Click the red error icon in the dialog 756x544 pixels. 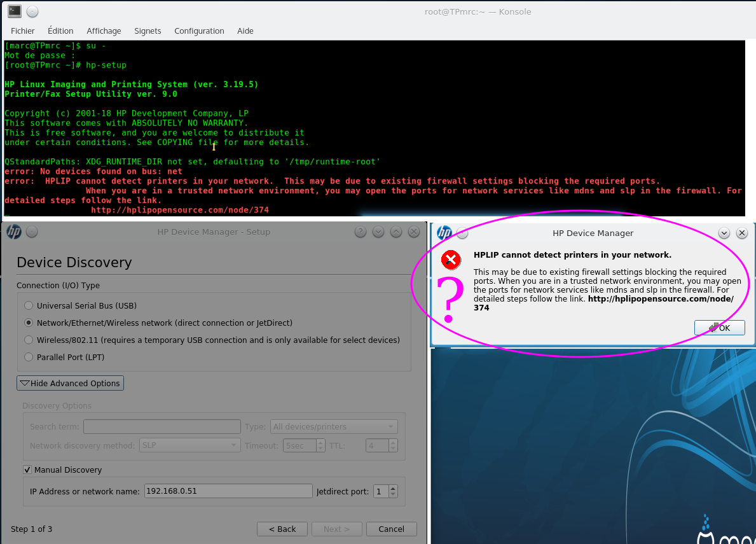(451, 260)
